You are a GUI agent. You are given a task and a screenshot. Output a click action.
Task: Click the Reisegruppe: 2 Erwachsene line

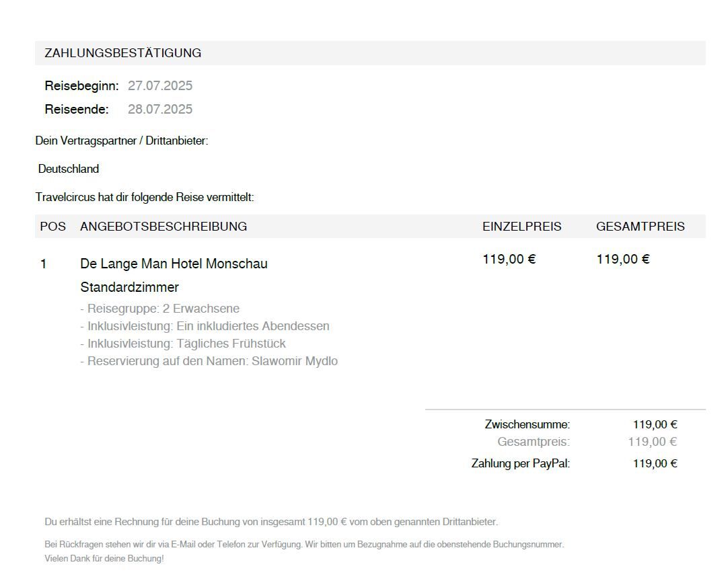pyautogui.click(x=159, y=309)
